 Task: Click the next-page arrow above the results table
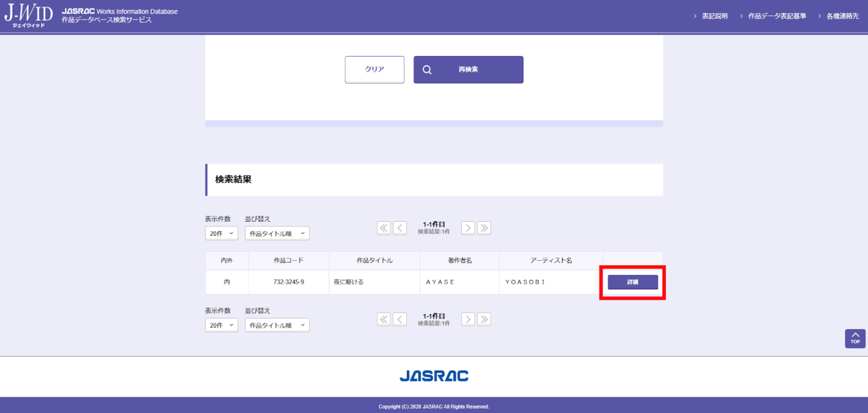(468, 227)
